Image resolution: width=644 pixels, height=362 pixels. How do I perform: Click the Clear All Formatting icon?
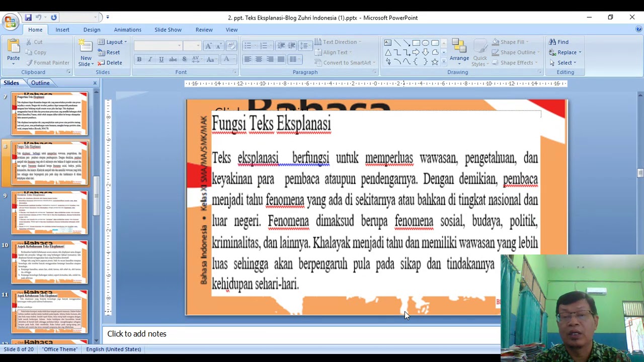231,46
